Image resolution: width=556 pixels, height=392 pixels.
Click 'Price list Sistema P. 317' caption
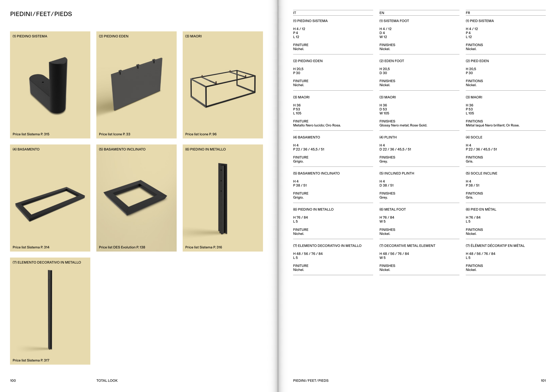tap(31, 361)
